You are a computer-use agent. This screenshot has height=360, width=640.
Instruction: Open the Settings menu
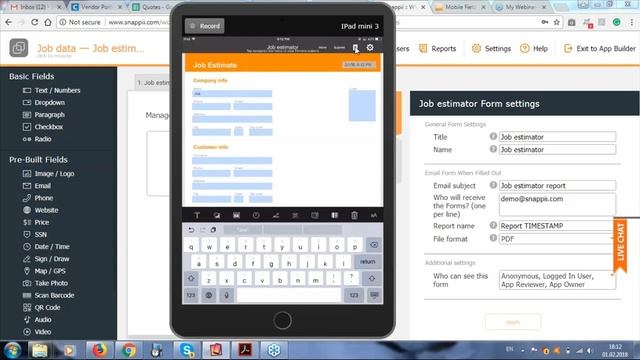click(491, 49)
